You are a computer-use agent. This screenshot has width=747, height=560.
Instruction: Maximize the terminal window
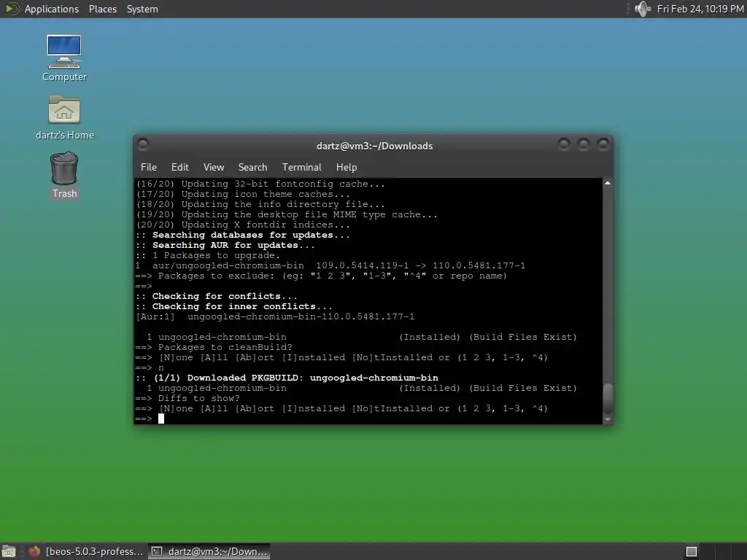(584, 144)
